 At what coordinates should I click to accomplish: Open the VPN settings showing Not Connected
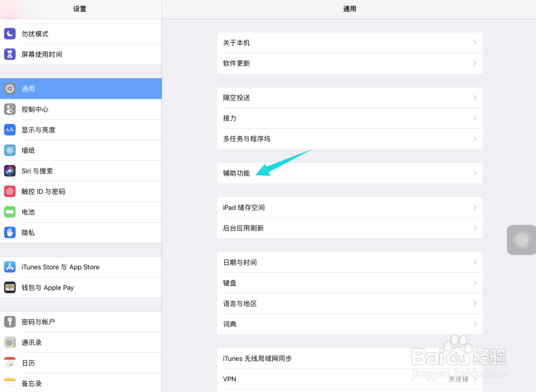point(349,379)
